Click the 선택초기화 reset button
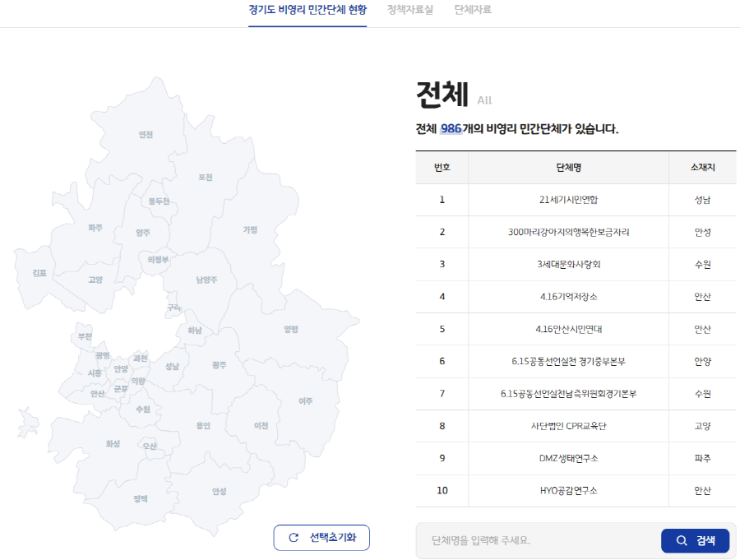Screen dimensions: 740x560 click(321, 537)
